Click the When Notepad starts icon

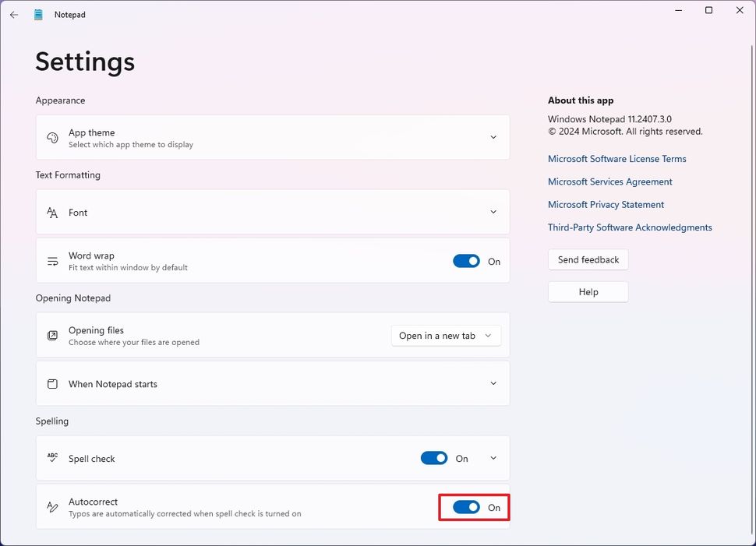click(x=52, y=383)
